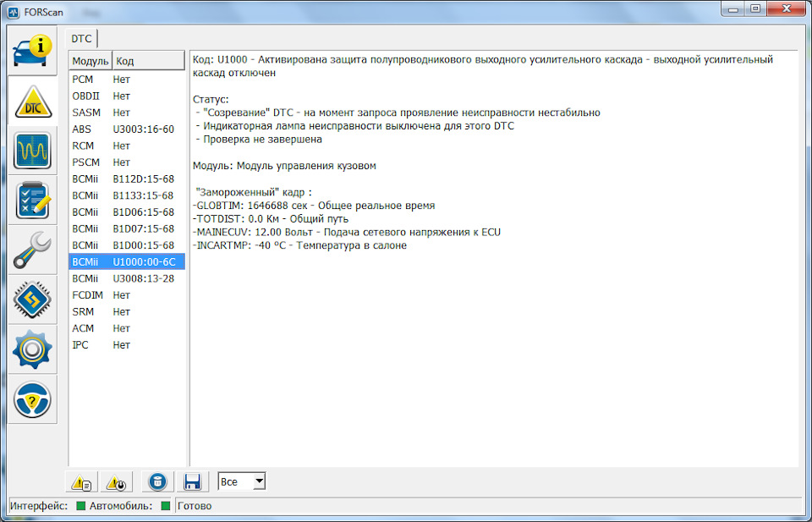Select the highlighted U1000:00-6C row

(127, 261)
